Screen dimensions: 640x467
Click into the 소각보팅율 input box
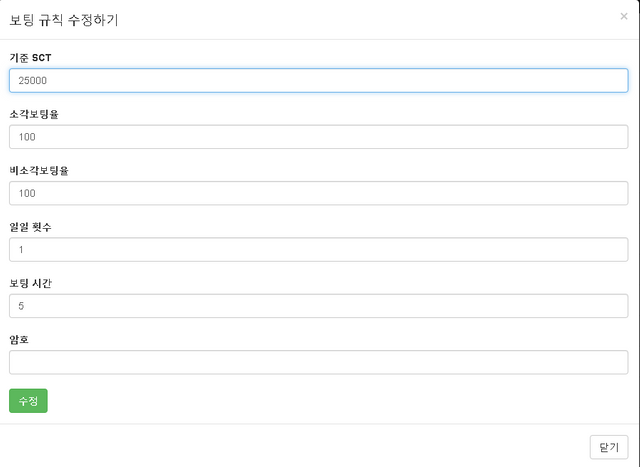point(318,137)
